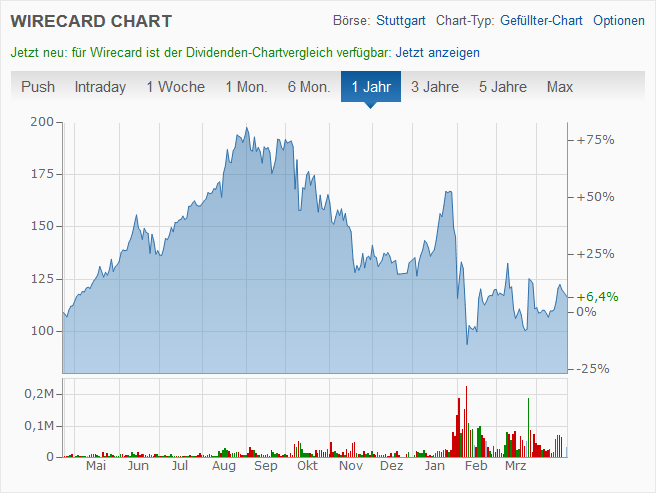Screen dimensions: 657x493
Task: Click the tall green volume bar in March
Action: pyautogui.click(x=528, y=427)
